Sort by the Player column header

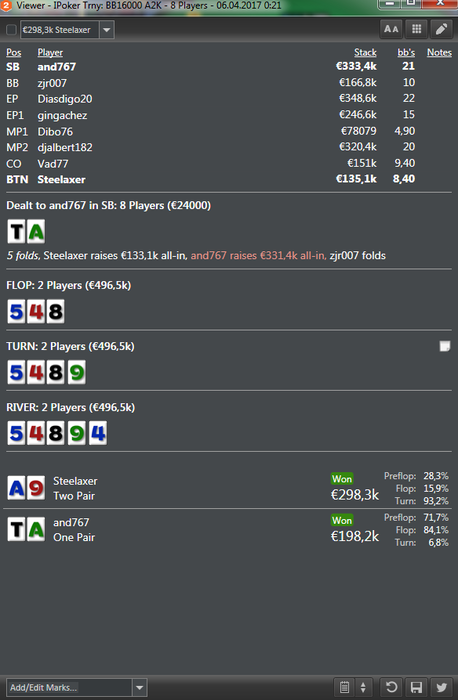[50, 52]
